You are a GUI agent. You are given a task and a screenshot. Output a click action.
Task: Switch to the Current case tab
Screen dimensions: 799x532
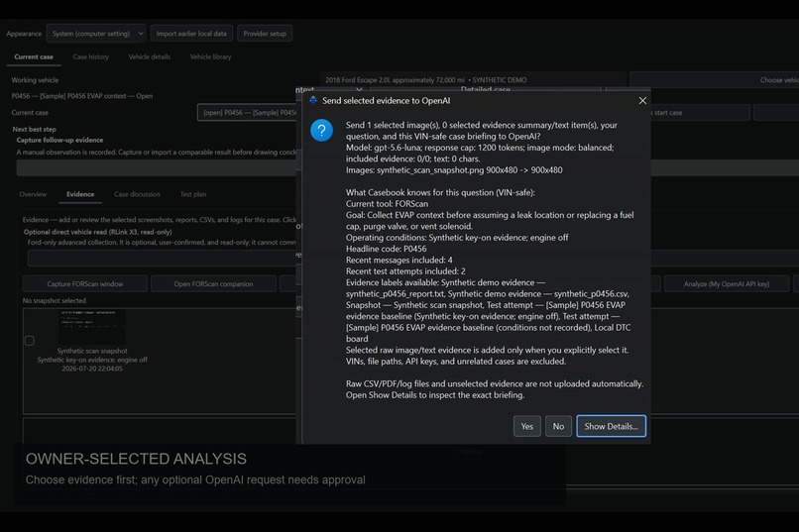tap(34, 57)
